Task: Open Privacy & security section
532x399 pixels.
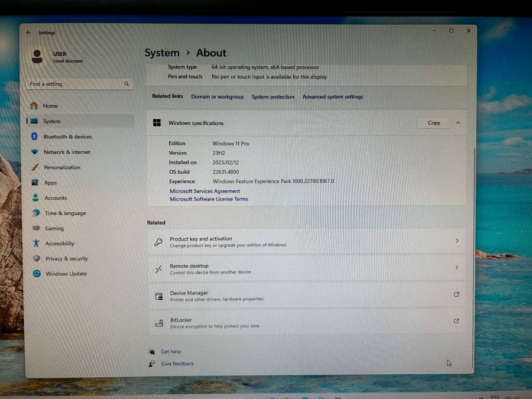Action: coord(66,258)
